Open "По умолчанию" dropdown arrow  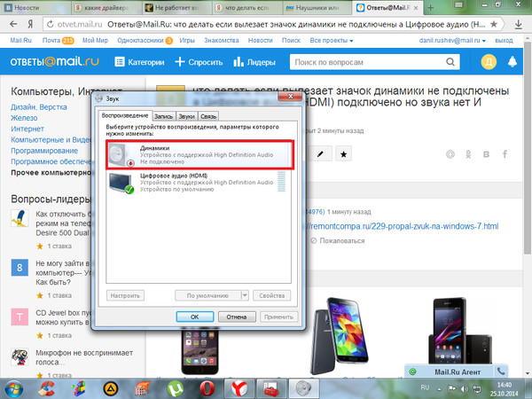click(245, 295)
